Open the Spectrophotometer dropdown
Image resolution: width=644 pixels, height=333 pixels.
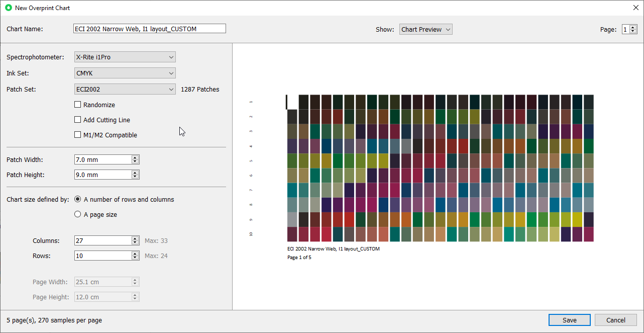click(x=125, y=57)
